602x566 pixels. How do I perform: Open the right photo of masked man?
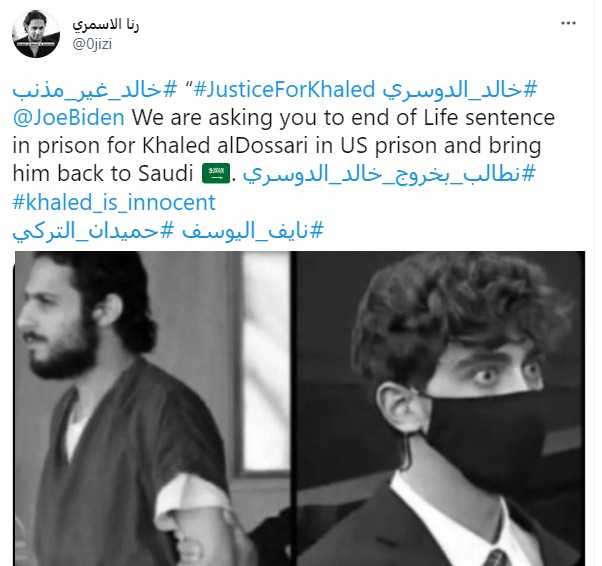[x=439, y=409]
